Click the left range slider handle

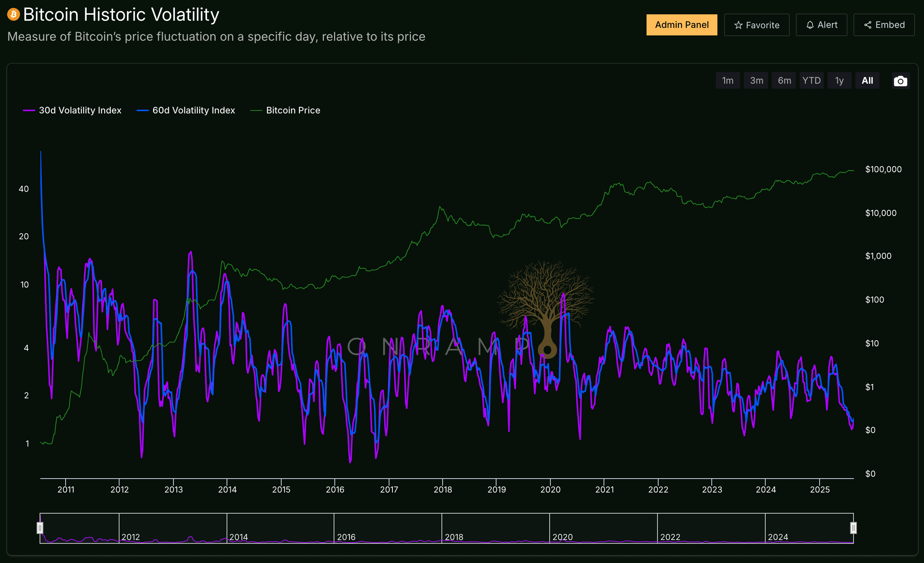coord(40,528)
